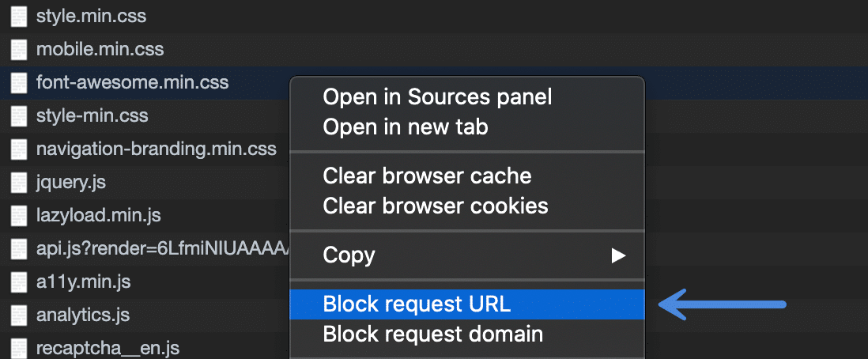
Task: Open the Copy menu item
Action: [x=349, y=255]
